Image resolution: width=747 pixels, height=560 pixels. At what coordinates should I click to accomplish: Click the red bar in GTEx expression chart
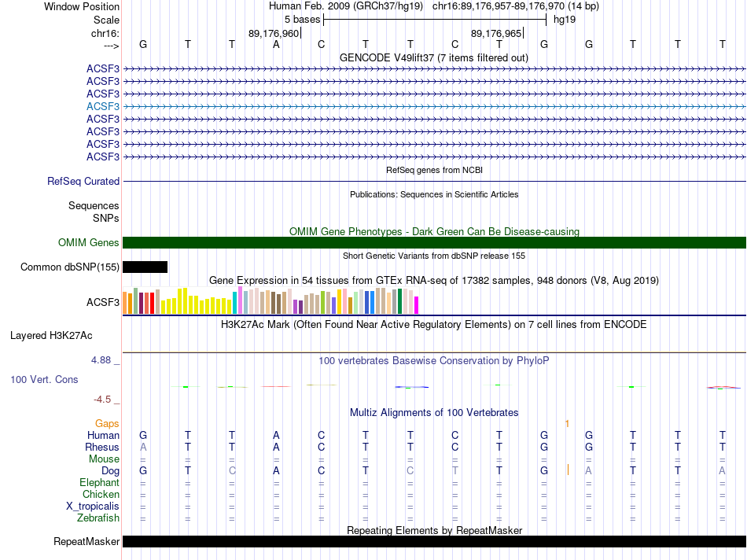153,303
